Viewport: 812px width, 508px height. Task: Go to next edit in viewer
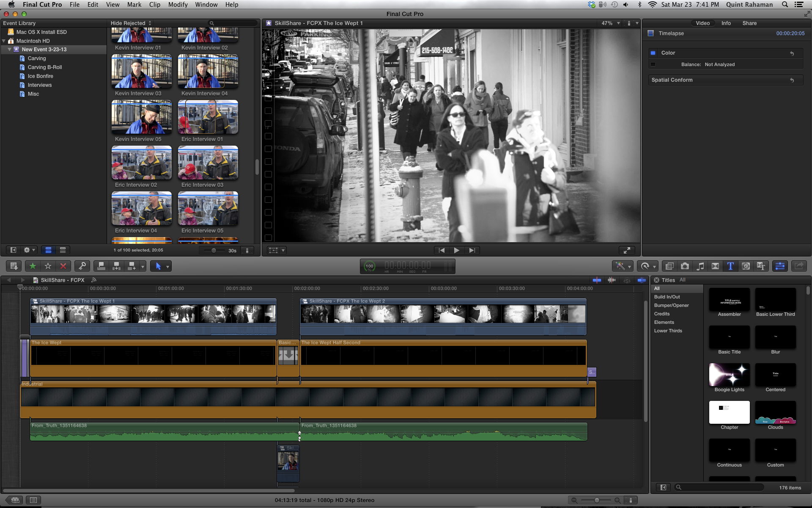click(472, 251)
